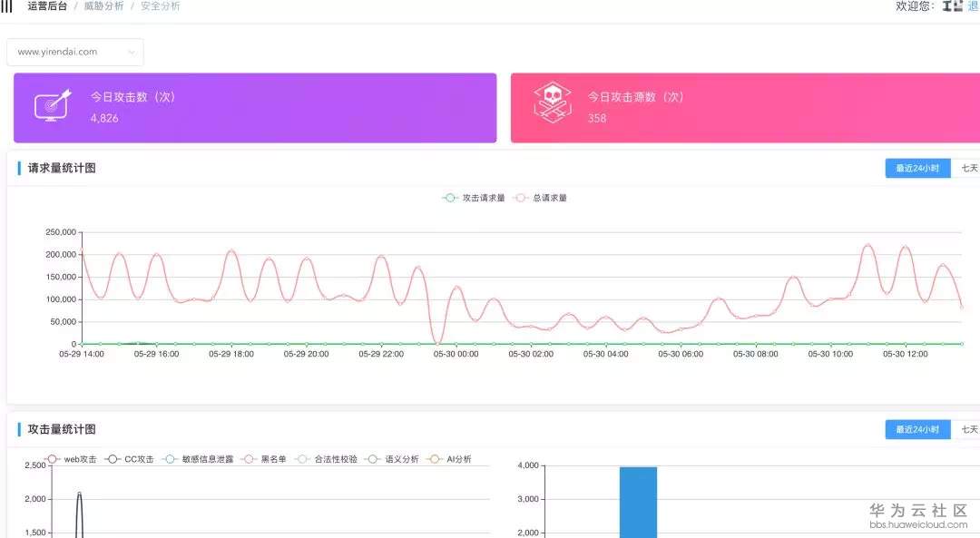Click the 05-29 20:00 x-axis label
Image resolution: width=980 pixels, height=538 pixels.
click(x=307, y=355)
